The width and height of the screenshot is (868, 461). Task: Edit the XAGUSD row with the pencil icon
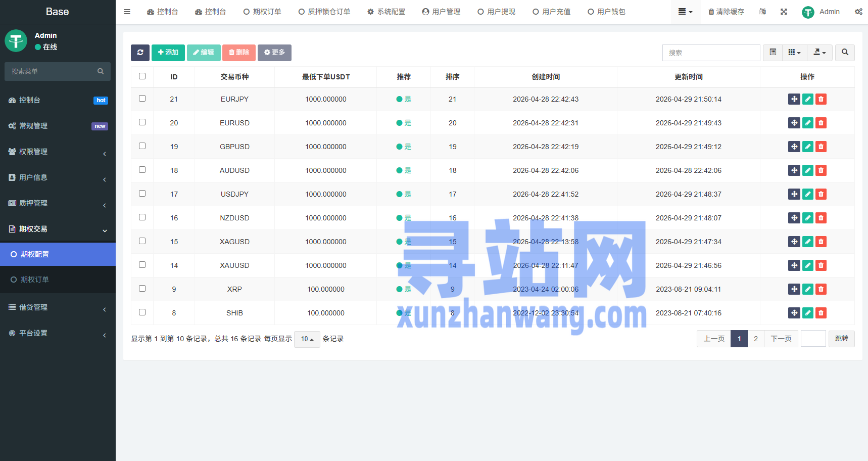(x=808, y=242)
